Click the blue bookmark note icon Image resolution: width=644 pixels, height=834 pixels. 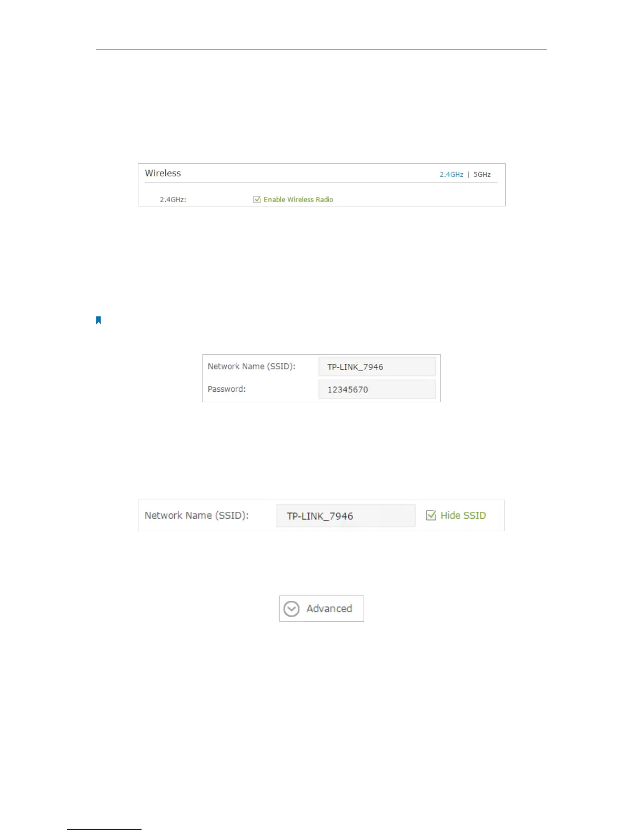tap(98, 320)
